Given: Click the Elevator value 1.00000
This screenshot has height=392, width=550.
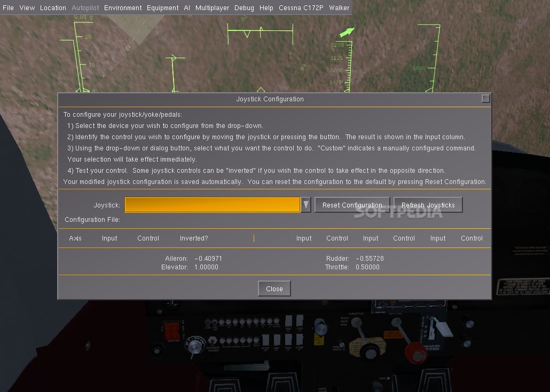Looking at the screenshot, I should (206, 267).
